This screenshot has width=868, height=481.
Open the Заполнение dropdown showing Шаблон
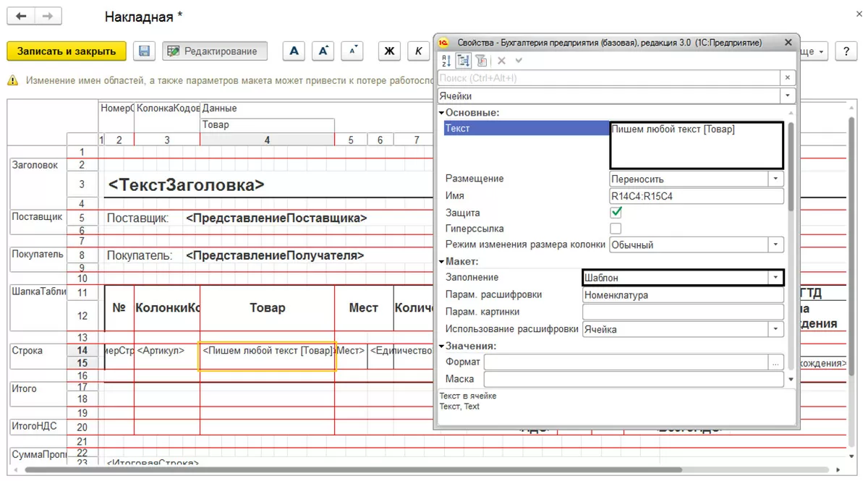coord(776,278)
